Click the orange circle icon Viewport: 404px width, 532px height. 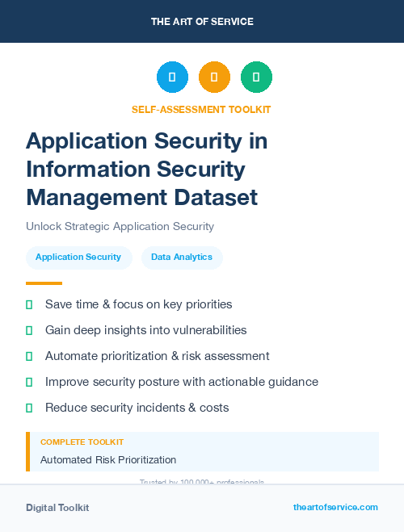click(214, 77)
